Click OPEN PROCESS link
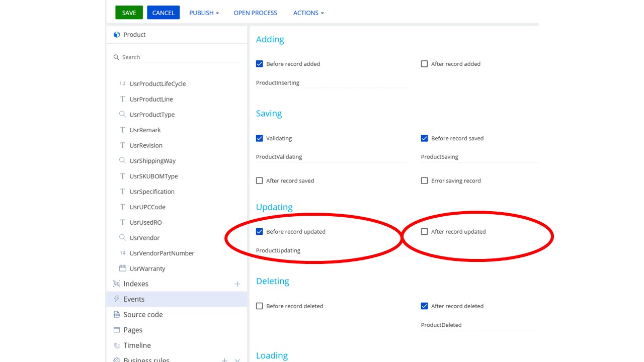644x362 pixels. tap(255, 13)
